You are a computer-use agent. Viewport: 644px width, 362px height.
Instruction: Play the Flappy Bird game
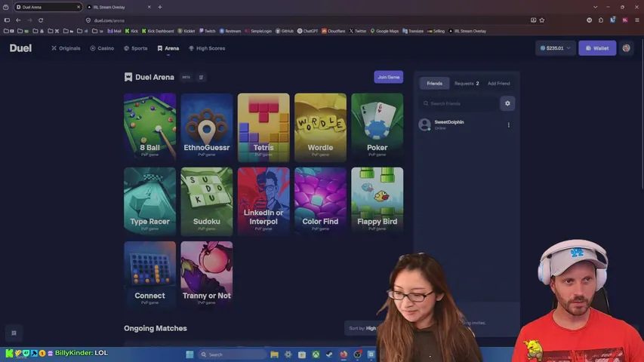pos(377,201)
